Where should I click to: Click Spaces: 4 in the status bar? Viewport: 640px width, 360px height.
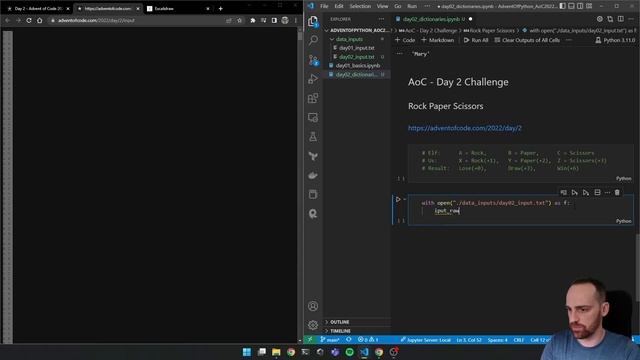498,340
